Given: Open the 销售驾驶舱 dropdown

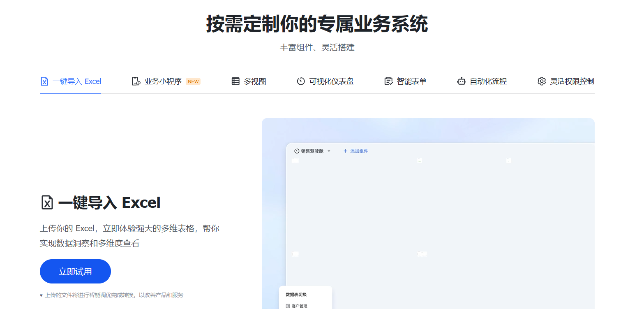Looking at the screenshot, I should pyautogui.click(x=329, y=151).
